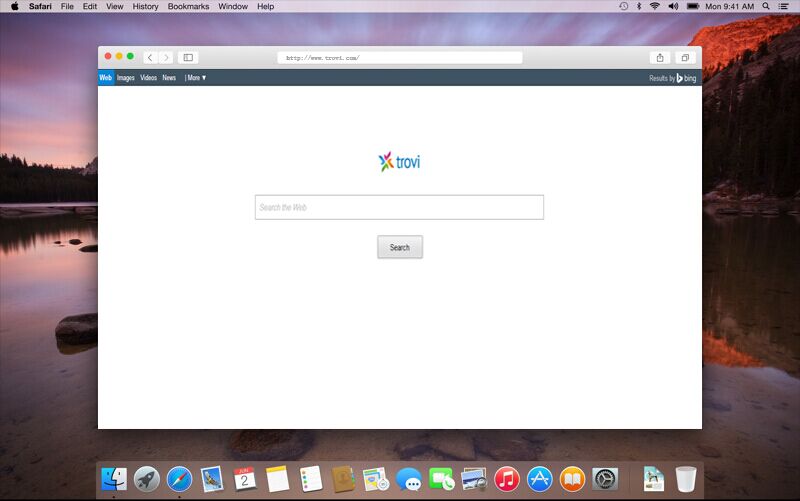This screenshot has width=800, height=501.
Task: Close the Safari window (red button)
Action: (x=108, y=56)
